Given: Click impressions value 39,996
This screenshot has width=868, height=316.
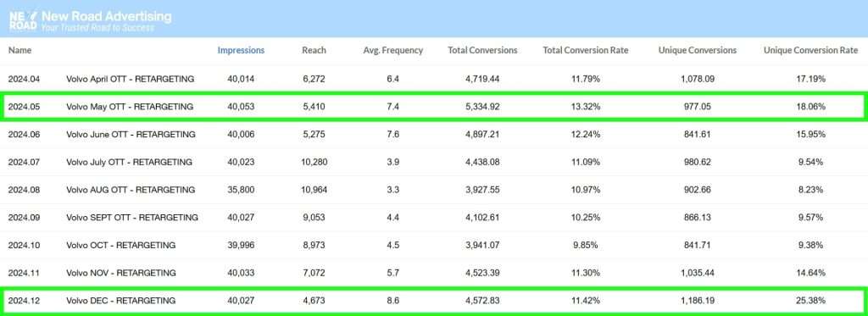Looking at the screenshot, I should point(241,245).
